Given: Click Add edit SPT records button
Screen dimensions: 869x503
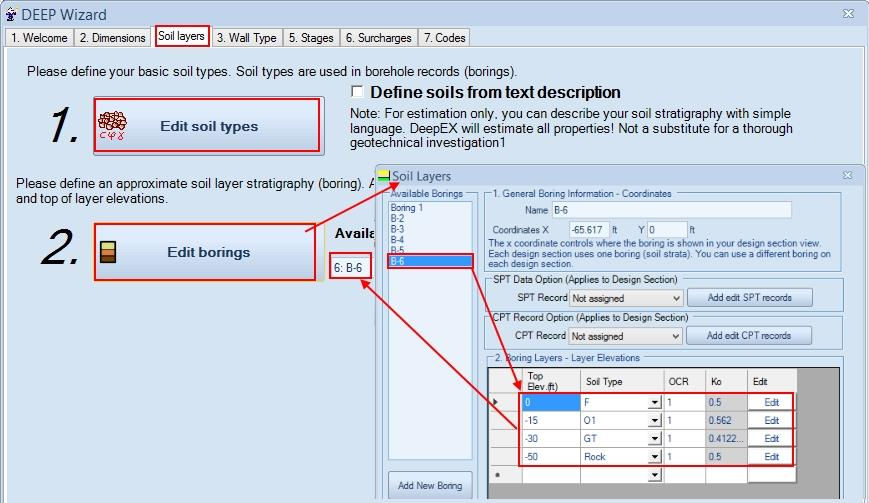Looking at the screenshot, I should (749, 297).
